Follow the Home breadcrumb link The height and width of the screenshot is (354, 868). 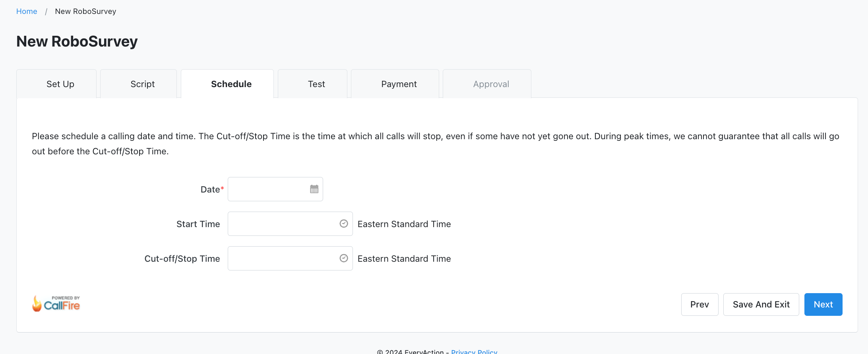click(x=27, y=11)
